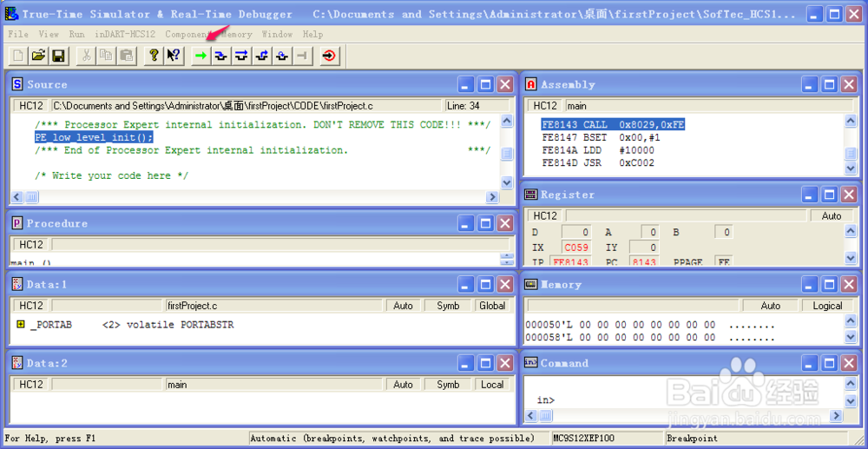Click the Paste clipboard icon
868x449 pixels.
point(127,56)
